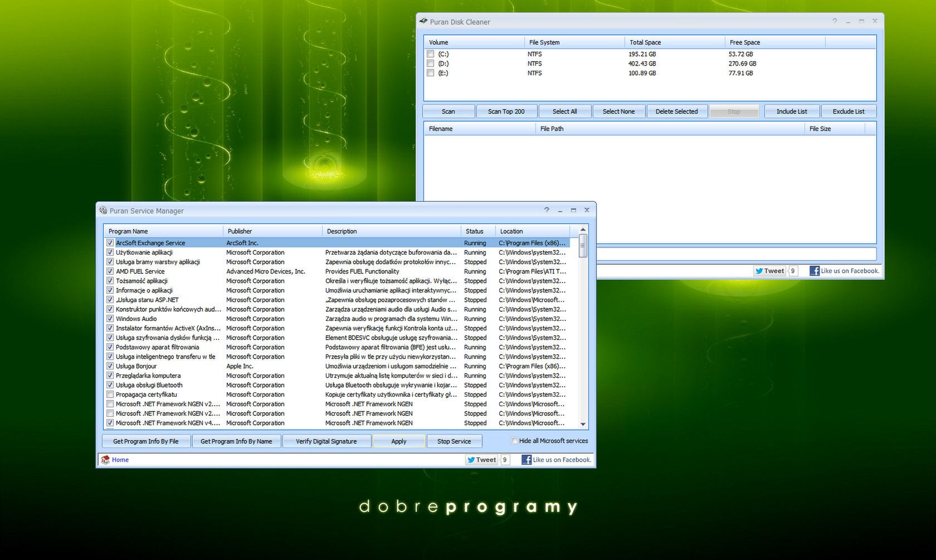Sort by Filename column header
This screenshot has width=936, height=560.
click(480, 129)
